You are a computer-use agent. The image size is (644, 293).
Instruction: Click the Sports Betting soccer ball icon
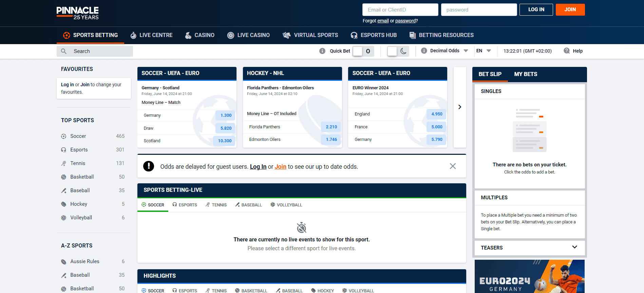(67, 35)
